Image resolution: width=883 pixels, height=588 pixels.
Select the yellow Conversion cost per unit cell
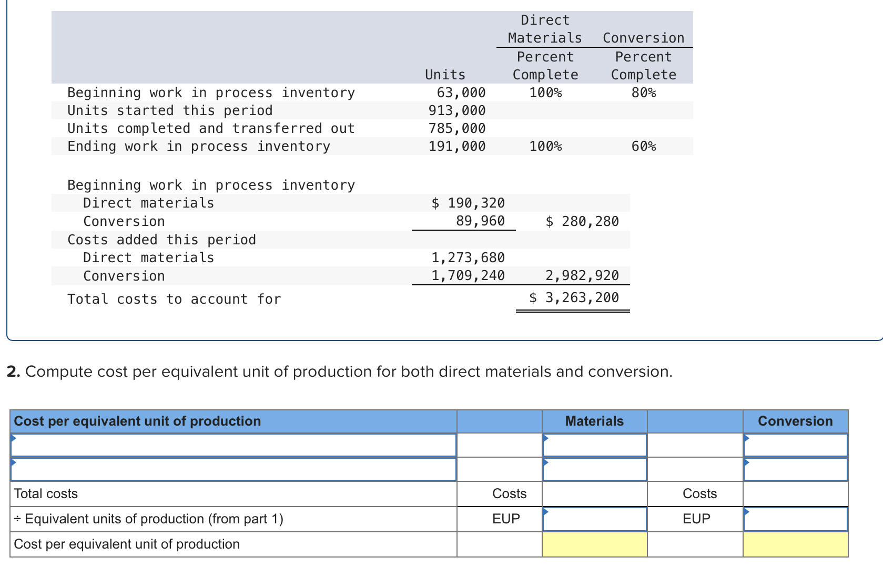pos(794,544)
